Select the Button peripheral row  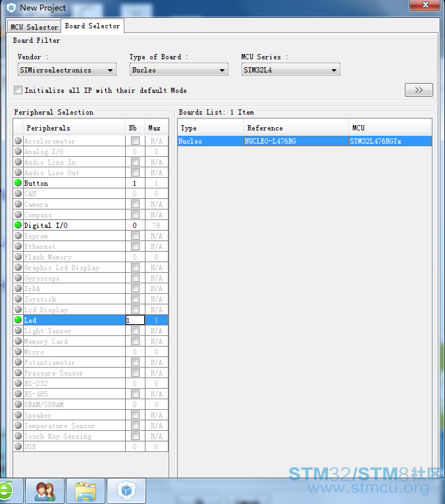(x=91, y=183)
